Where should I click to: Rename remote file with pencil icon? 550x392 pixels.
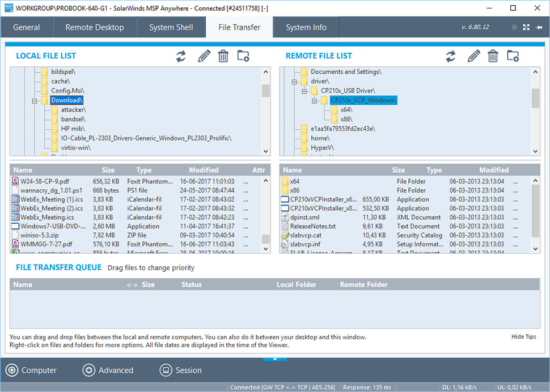(x=474, y=56)
